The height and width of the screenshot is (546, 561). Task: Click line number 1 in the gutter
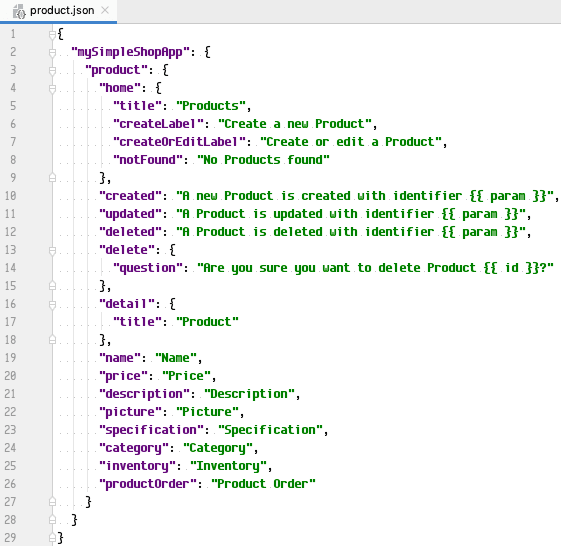click(13, 34)
